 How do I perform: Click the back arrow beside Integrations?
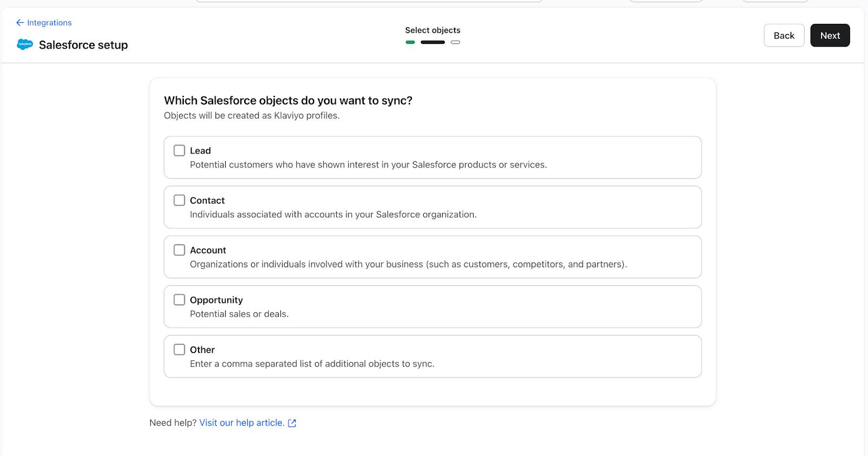[20, 23]
